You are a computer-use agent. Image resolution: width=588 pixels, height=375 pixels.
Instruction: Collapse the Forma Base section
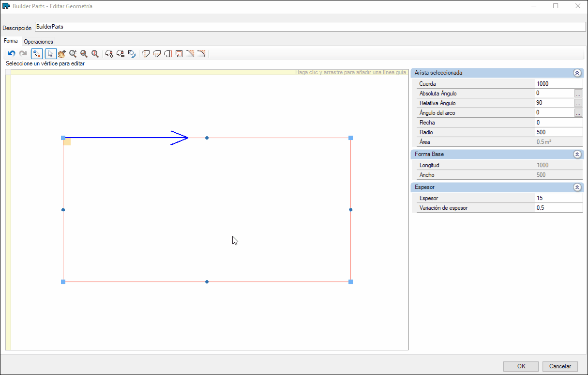click(x=577, y=154)
